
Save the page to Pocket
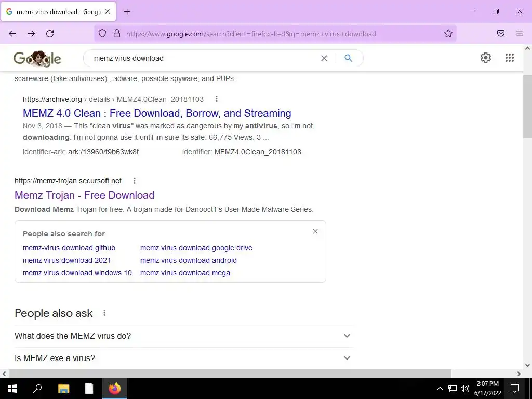tap(501, 33)
